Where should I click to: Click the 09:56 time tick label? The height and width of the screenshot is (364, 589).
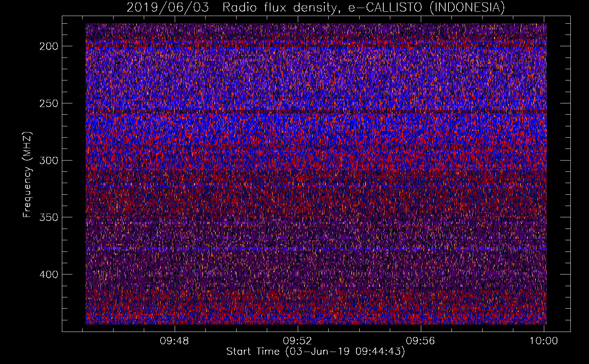point(420,341)
